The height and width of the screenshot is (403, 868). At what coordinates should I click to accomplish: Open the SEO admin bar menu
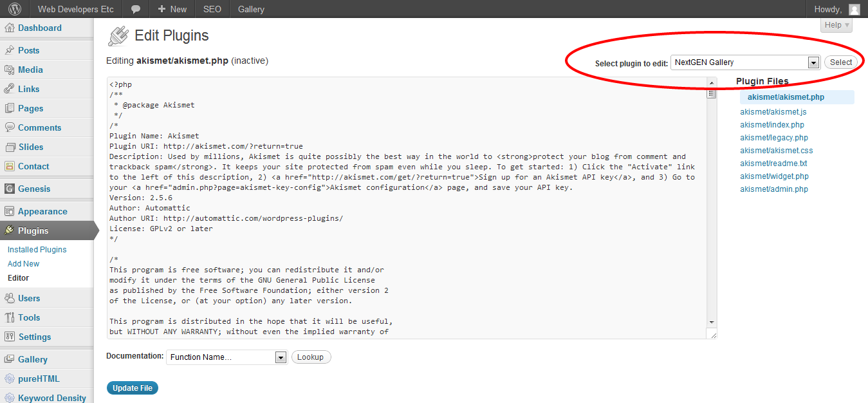(x=212, y=9)
